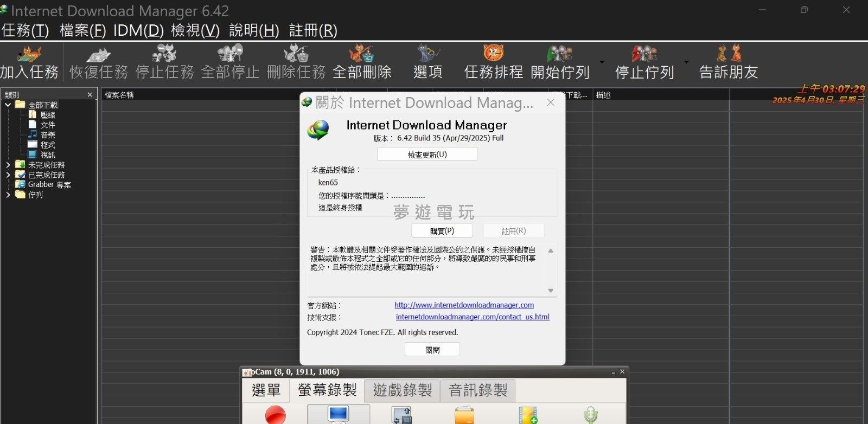The height and width of the screenshot is (424, 868).
Task: Click the 停止佇列 (Stop Queue) icon
Action: click(644, 54)
